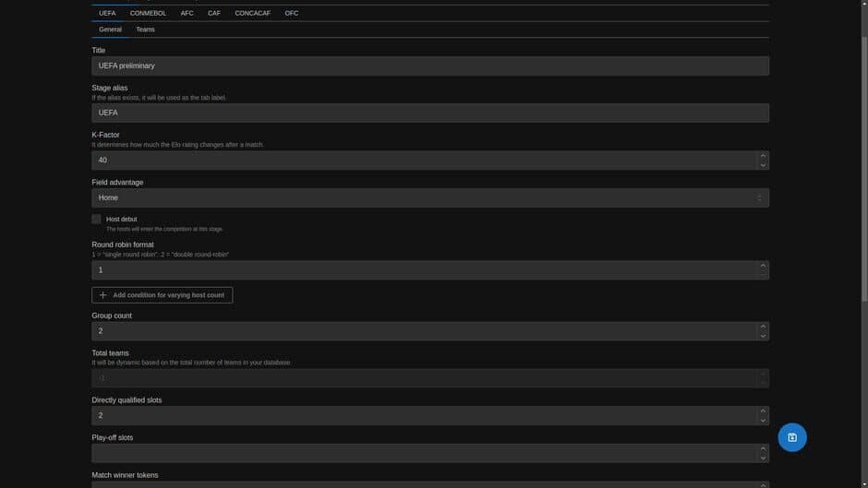
Task: Click the Title input field
Action: coord(430,65)
